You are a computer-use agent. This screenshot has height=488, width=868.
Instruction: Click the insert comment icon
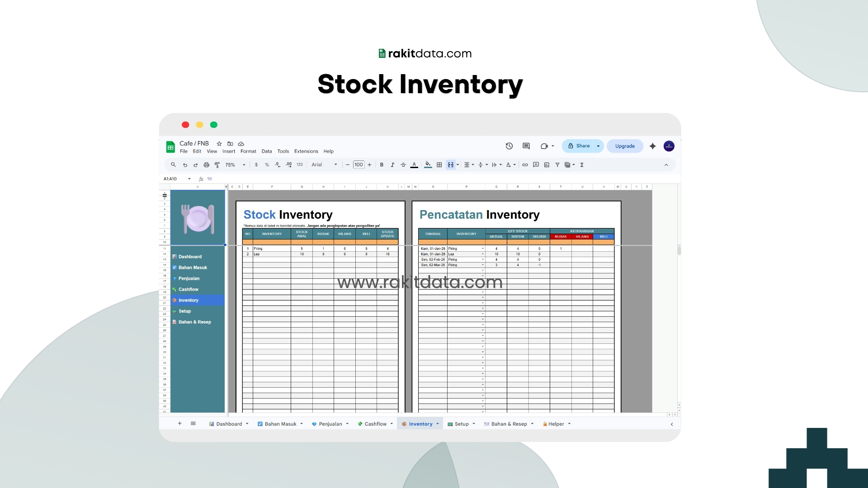point(536,165)
